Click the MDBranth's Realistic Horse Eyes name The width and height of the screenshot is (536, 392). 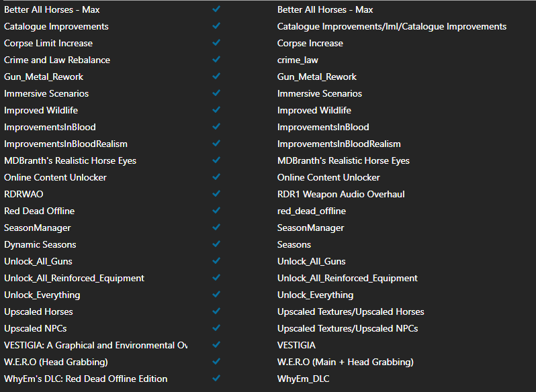coord(70,160)
